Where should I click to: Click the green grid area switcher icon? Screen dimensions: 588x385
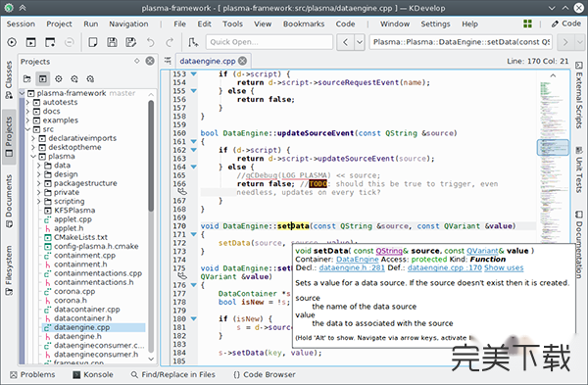click(527, 24)
